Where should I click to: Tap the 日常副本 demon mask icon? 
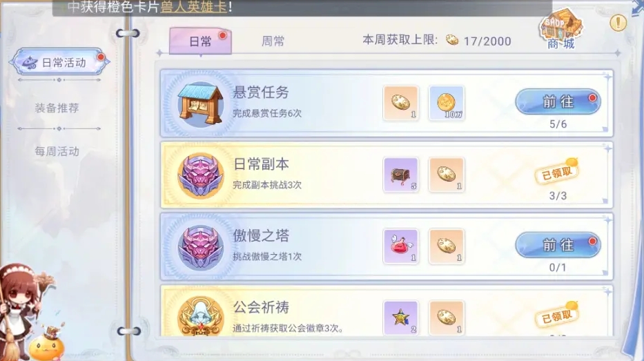click(200, 175)
